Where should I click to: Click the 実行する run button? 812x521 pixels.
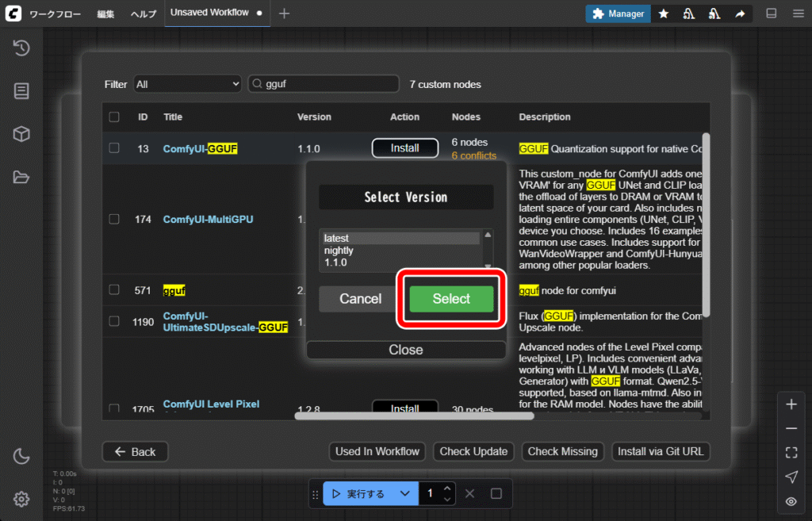tap(360, 493)
